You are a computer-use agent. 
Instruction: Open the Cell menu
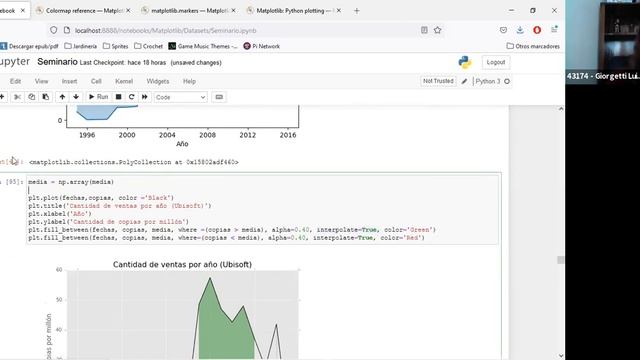(96, 81)
